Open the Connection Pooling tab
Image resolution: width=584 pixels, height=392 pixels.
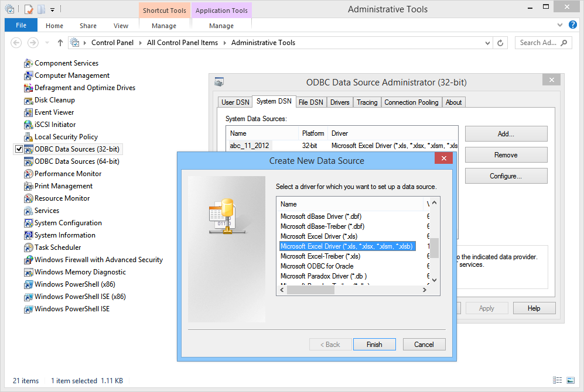(411, 102)
